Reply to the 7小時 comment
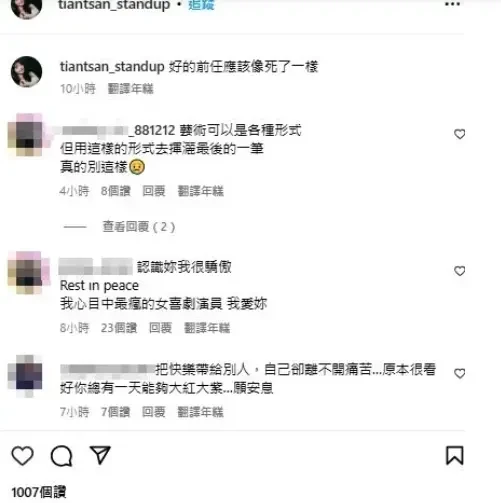Viewport: 501px width, 503px height. point(154,412)
